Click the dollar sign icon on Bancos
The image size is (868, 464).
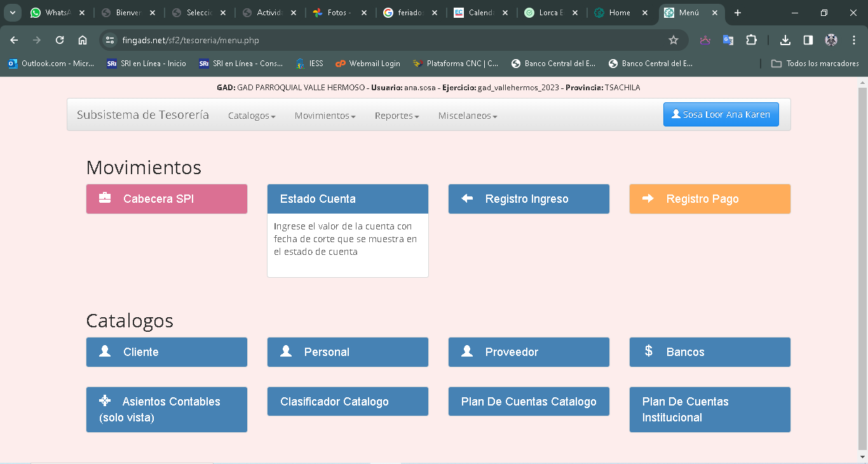[x=648, y=351]
